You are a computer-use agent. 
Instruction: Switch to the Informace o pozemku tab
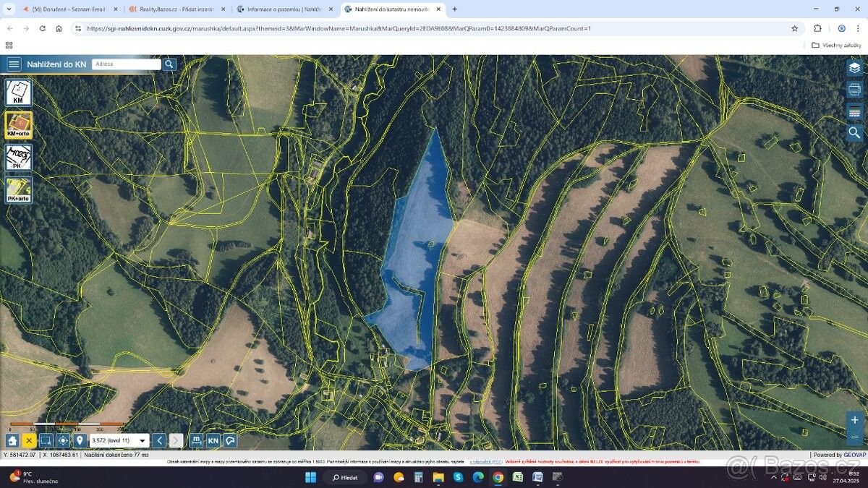[x=285, y=9]
